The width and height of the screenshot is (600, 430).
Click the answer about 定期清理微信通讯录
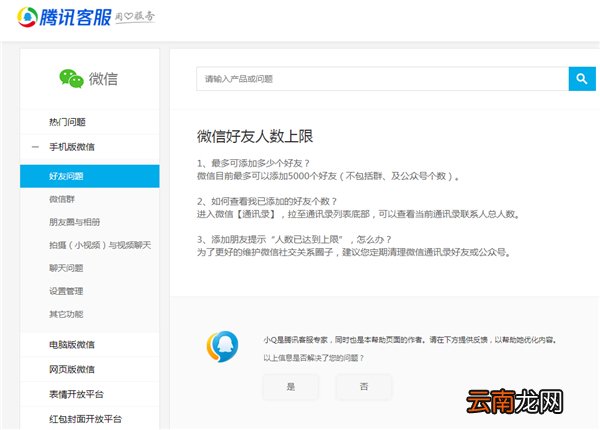pos(354,252)
